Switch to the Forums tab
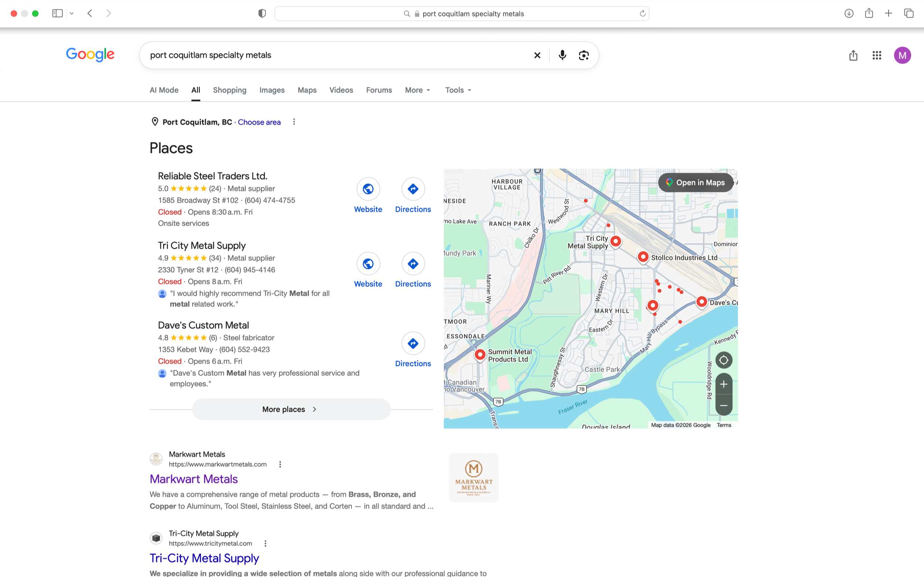Screen dimensions: 924x577 coord(379,90)
